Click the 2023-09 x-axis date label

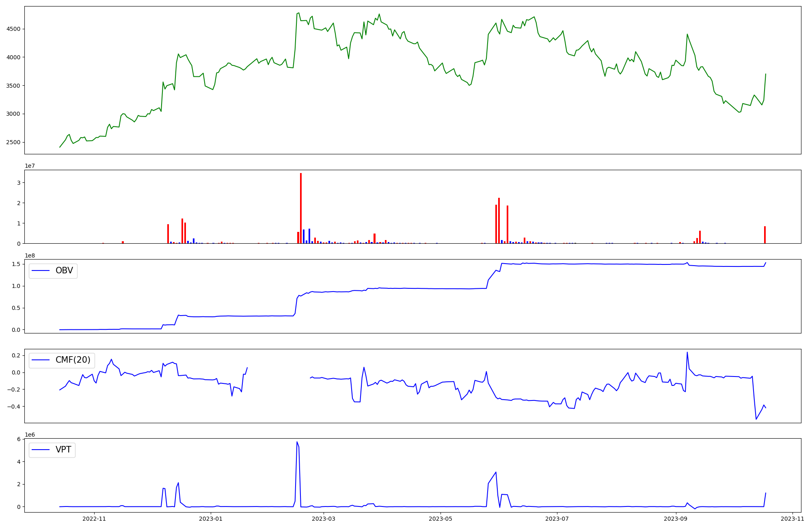676,519
